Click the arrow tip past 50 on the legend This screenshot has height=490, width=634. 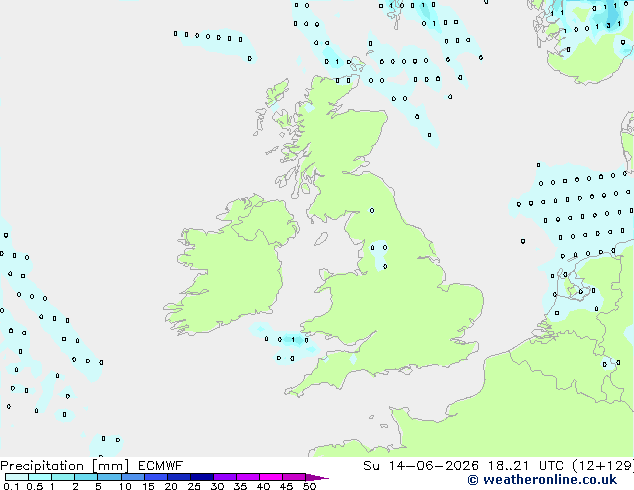(x=317, y=477)
